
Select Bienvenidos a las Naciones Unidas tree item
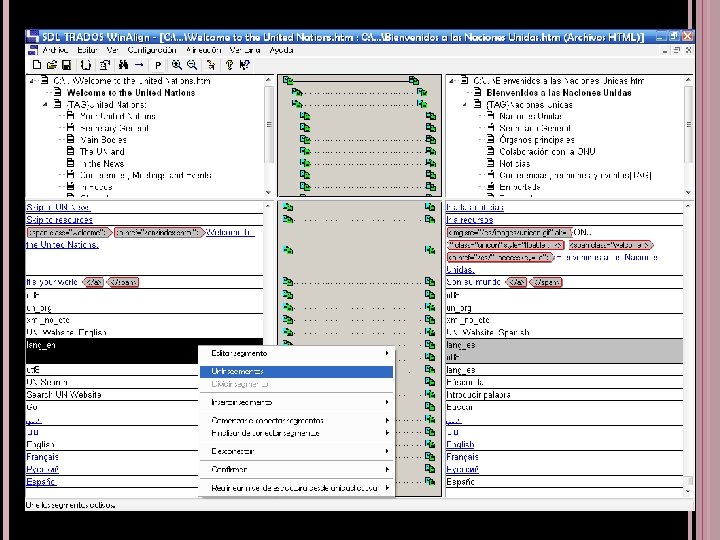click(559, 92)
